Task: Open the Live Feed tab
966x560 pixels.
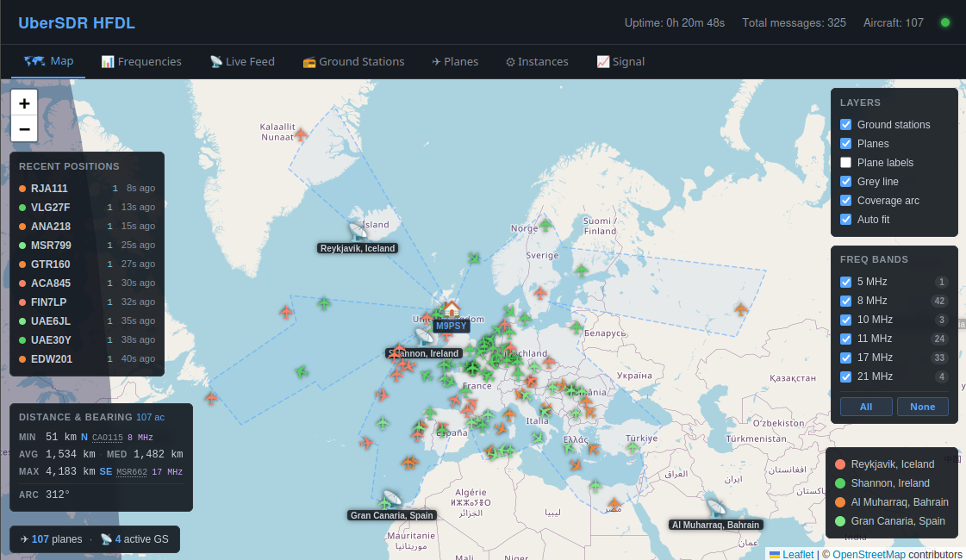Action: click(242, 61)
